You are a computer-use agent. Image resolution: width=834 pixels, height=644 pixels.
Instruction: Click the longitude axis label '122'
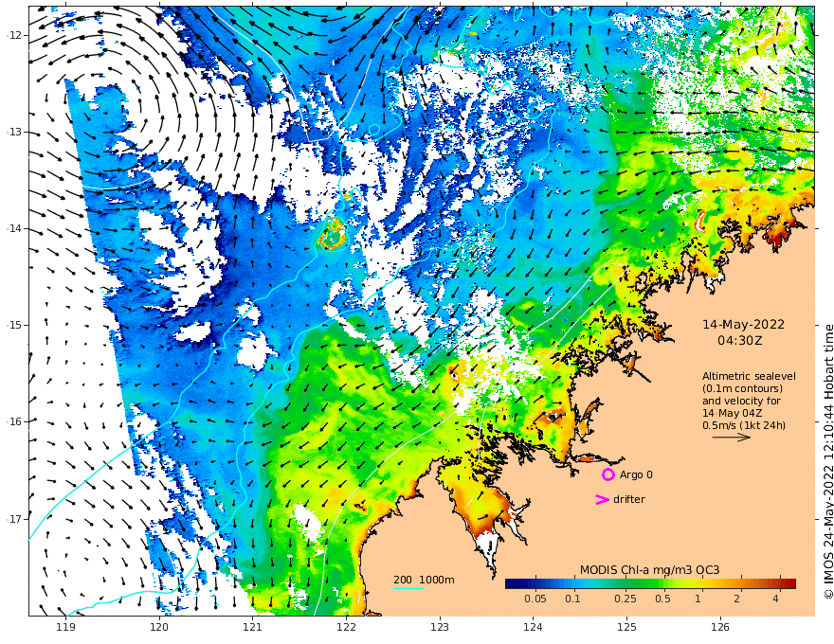point(346,628)
